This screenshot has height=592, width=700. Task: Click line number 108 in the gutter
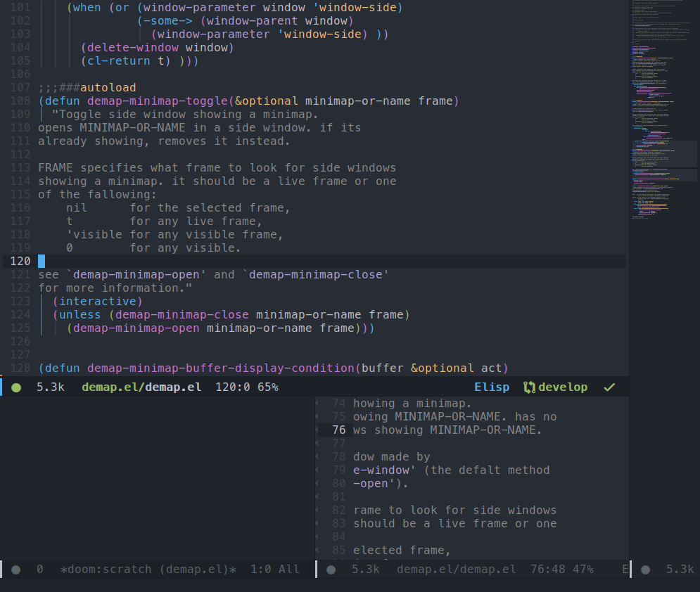(20, 101)
